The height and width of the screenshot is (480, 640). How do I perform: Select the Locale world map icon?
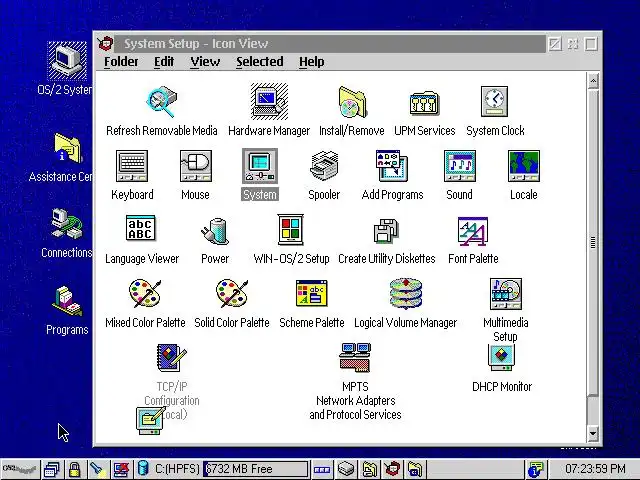pos(524,166)
